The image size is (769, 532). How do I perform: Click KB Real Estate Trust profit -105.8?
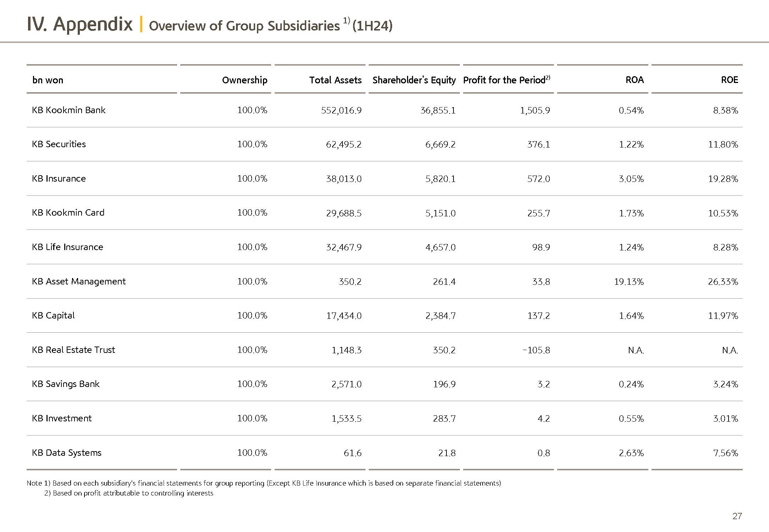536,350
